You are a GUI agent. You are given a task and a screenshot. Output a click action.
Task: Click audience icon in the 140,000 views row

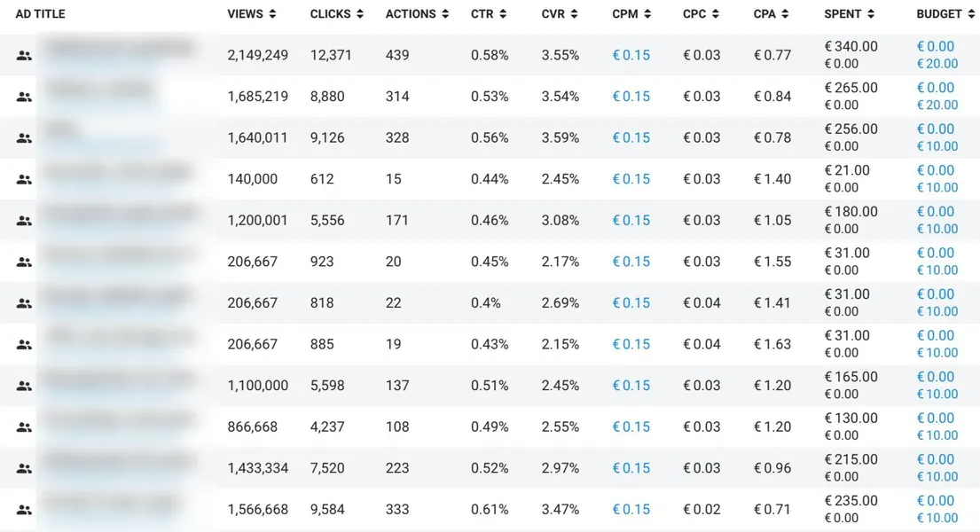click(24, 179)
